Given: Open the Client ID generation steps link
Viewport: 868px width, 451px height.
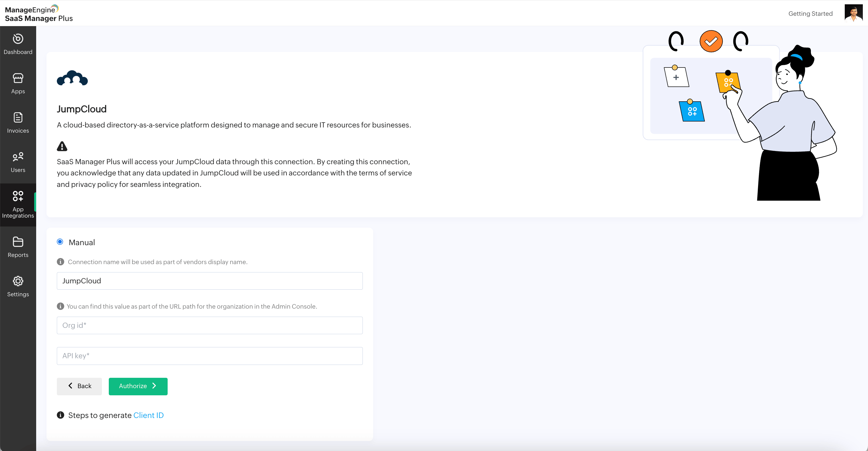Looking at the screenshot, I should click(x=149, y=415).
